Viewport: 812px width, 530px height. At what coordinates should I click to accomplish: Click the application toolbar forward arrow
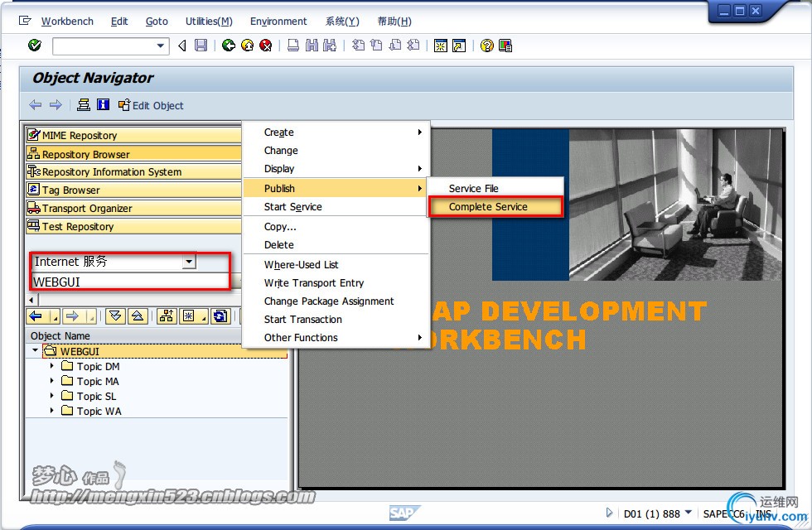(x=56, y=105)
